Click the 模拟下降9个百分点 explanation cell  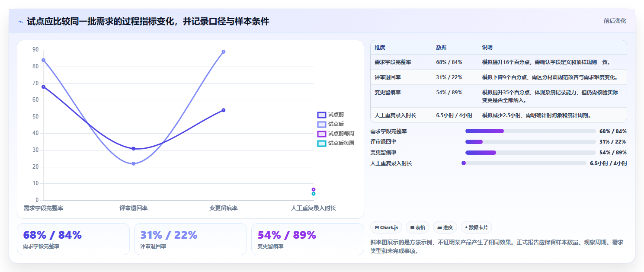click(x=550, y=77)
